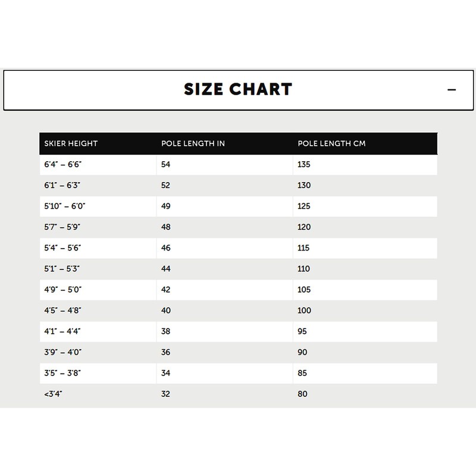
Task: Click the Pole Length IN column header
Action: point(193,144)
